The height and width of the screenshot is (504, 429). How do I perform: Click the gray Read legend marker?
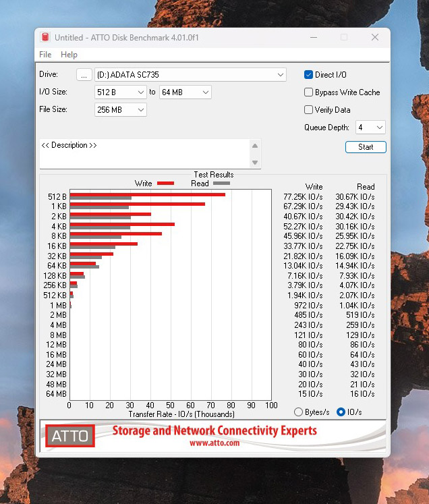click(221, 184)
